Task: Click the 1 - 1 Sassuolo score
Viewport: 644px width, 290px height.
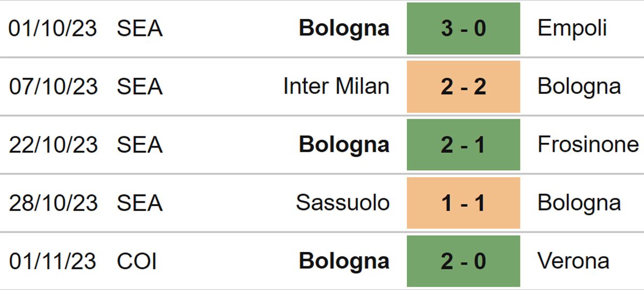Action: pos(463,202)
